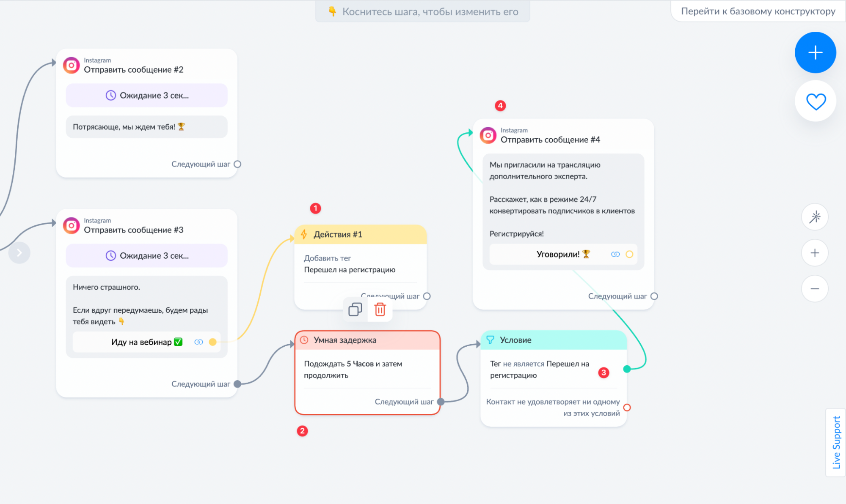Viewport: 846px width, 504px height.
Task: Click Коснитесь шага hint banner
Action: 423,11
